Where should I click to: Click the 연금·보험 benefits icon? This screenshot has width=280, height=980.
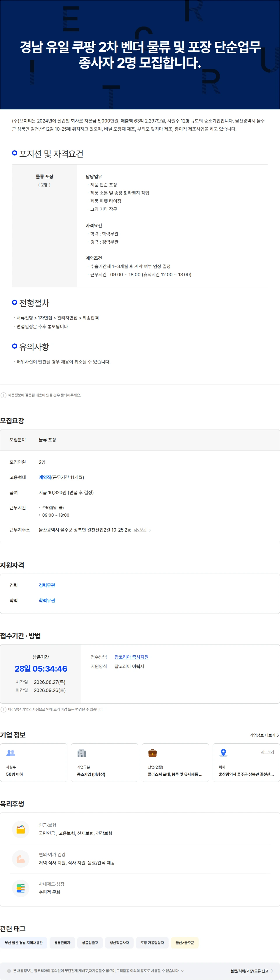[x=20, y=829]
